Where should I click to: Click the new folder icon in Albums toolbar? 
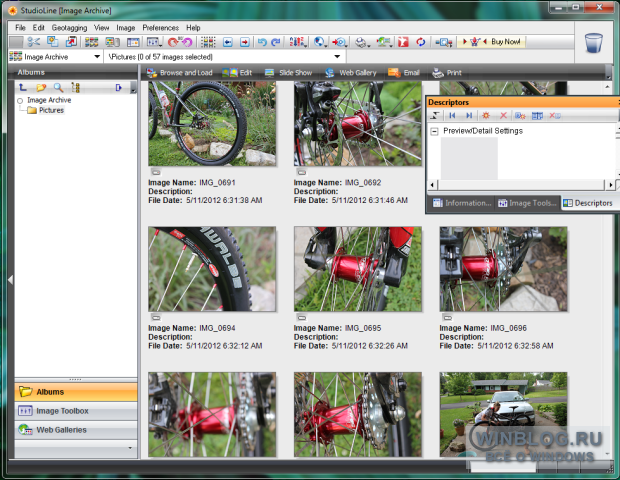pyautogui.click(x=41, y=87)
